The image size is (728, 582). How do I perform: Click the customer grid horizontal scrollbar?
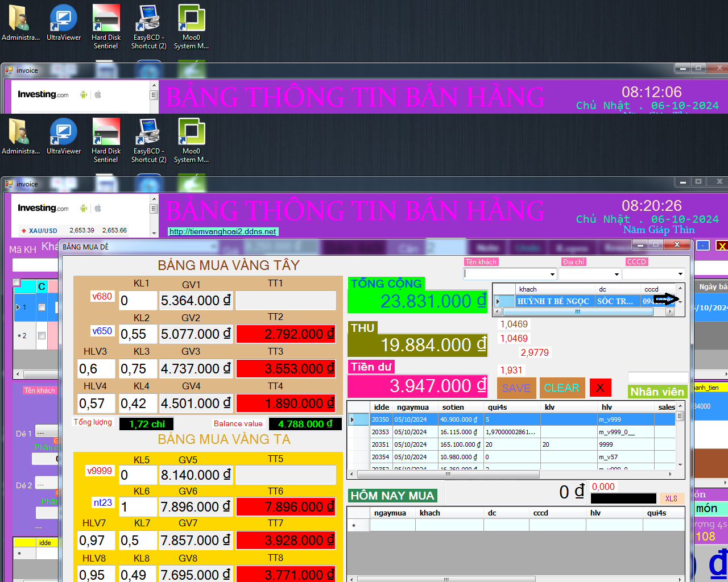(577, 311)
